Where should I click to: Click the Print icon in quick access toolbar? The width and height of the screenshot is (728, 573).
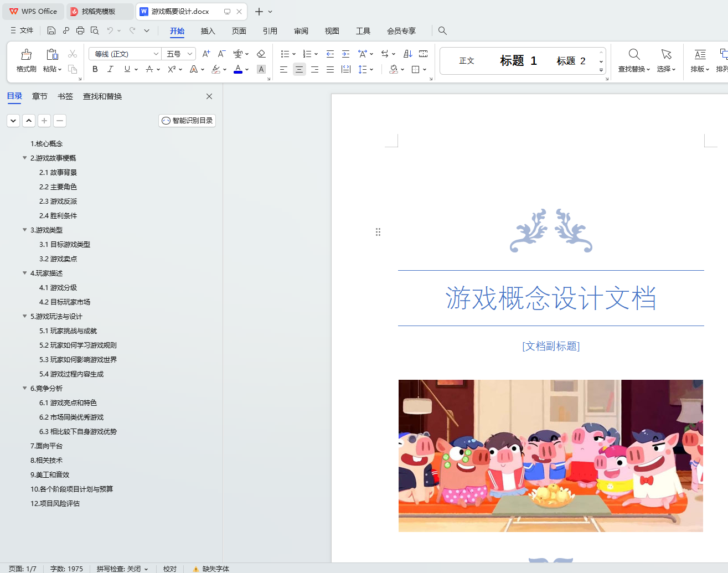(x=80, y=30)
